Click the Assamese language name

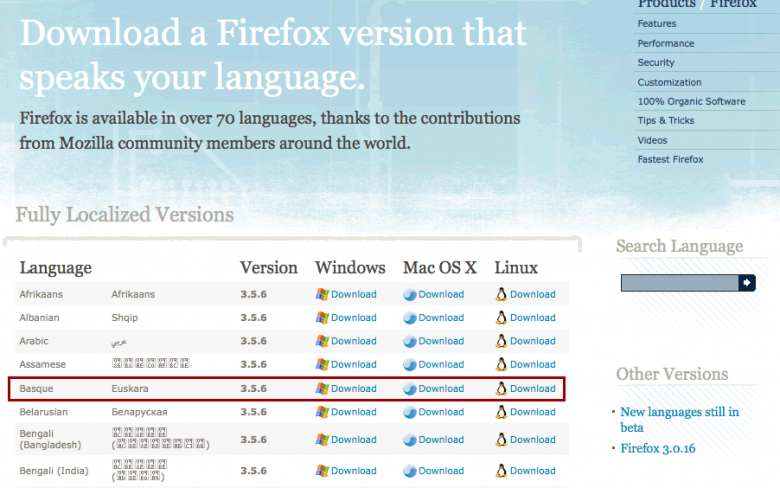coord(42,365)
